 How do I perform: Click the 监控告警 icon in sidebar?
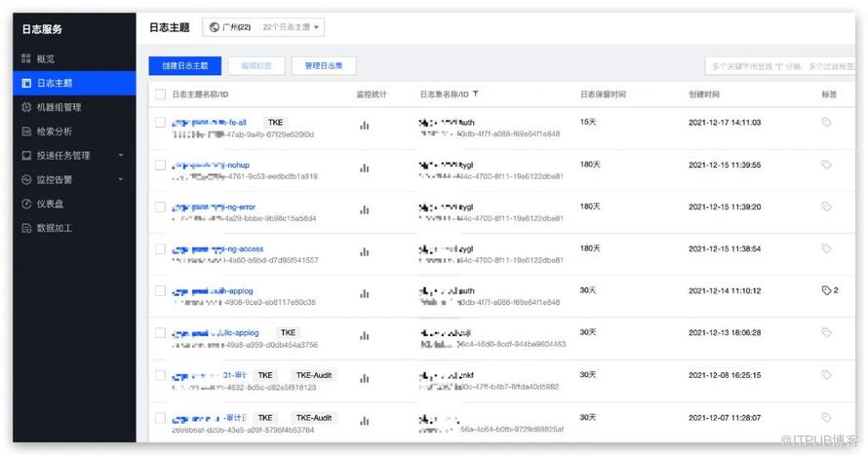coord(26,179)
